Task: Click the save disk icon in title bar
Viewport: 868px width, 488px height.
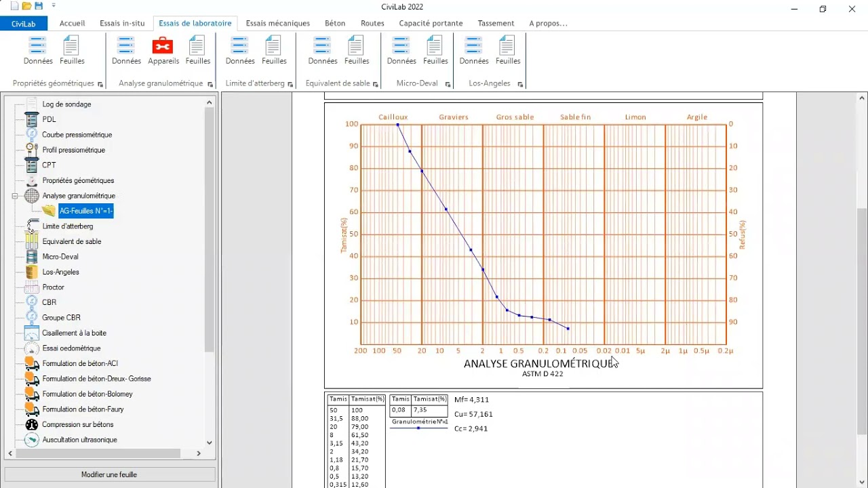Action: pyautogui.click(x=39, y=6)
